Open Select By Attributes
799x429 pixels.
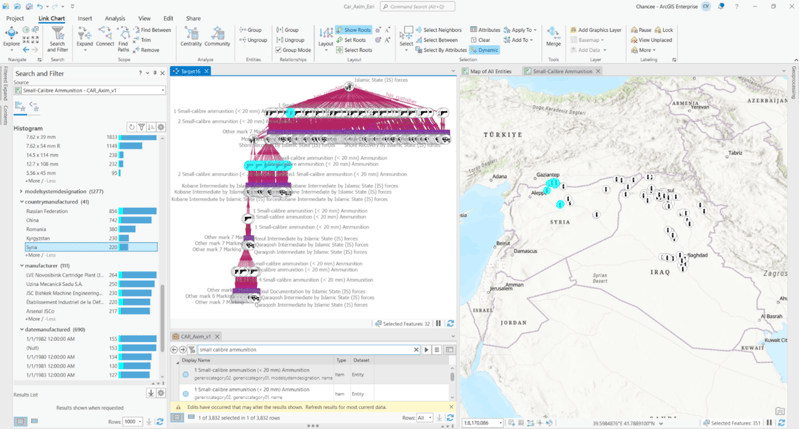coord(441,50)
